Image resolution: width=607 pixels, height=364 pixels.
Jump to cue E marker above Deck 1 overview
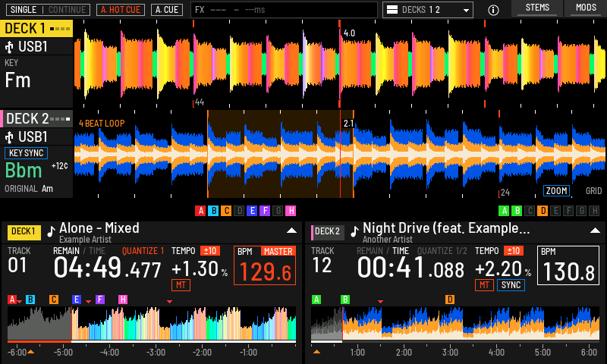(x=77, y=300)
